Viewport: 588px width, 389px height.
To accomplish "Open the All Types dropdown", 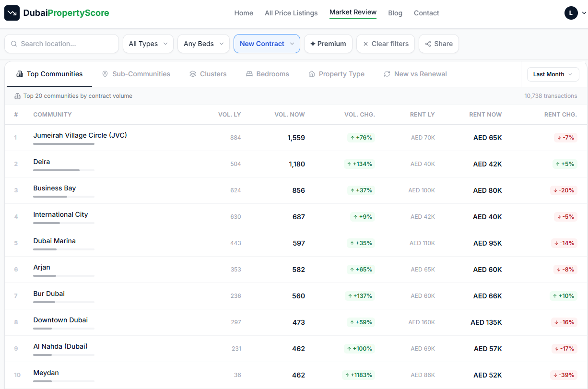I will 148,44.
